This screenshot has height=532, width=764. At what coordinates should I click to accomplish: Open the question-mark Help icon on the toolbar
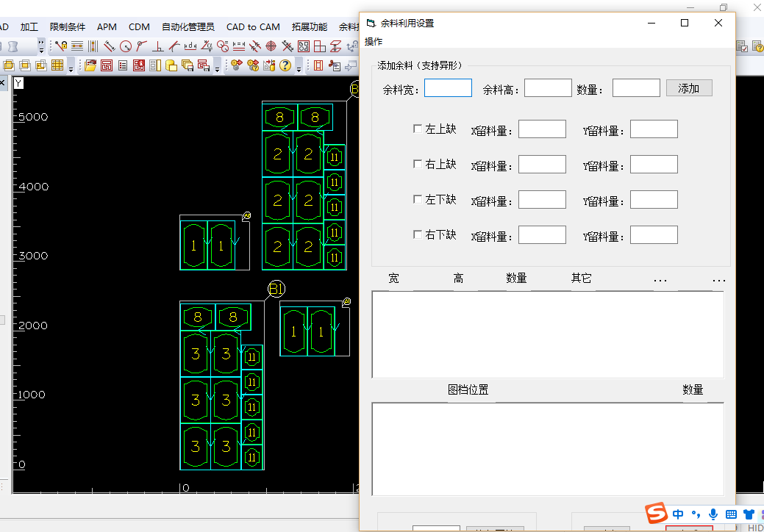click(x=285, y=65)
